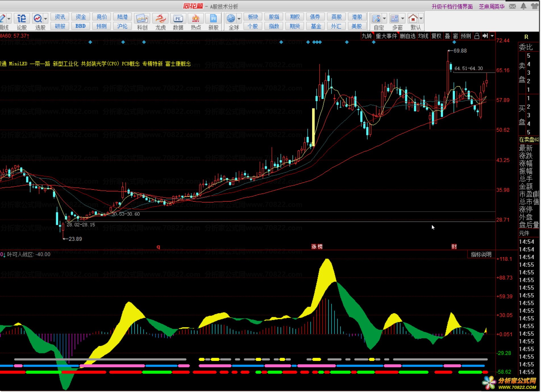Screen dimensions: 541x392
Task: Select the 板块 sector tab
Action: pos(253,17)
